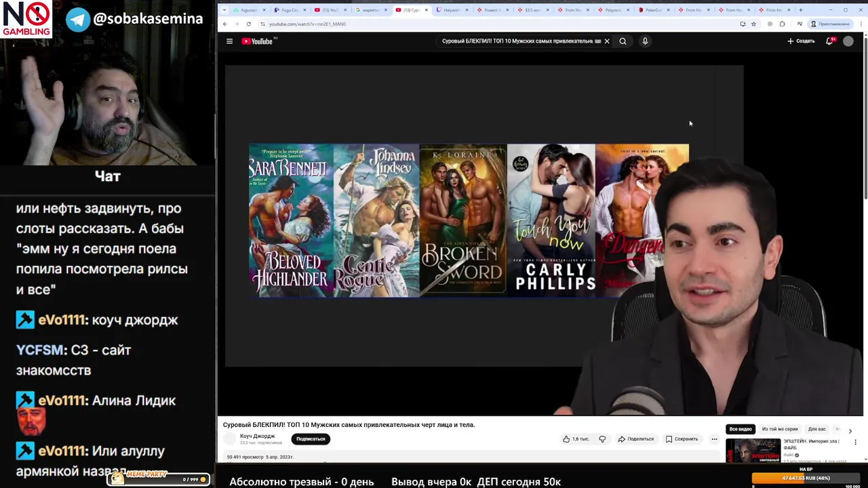Open options menu for ЭПШТЕЙН video
The height and width of the screenshot is (488, 868).
[x=855, y=443]
